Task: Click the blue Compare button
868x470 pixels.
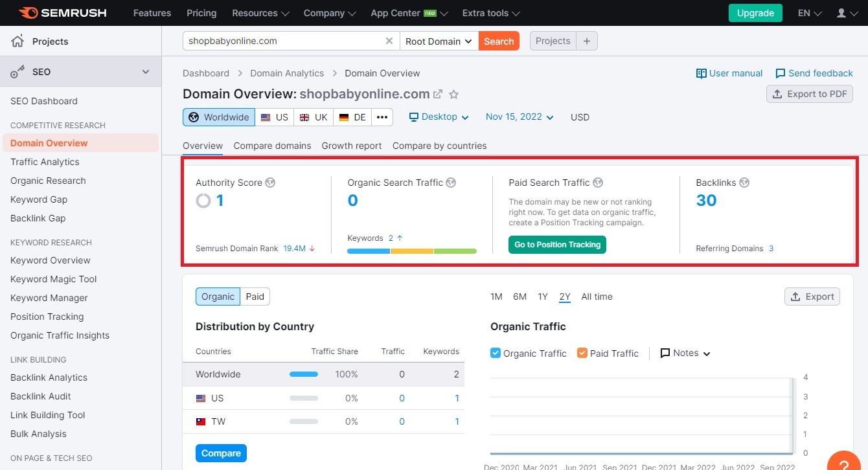Action: 221,453
